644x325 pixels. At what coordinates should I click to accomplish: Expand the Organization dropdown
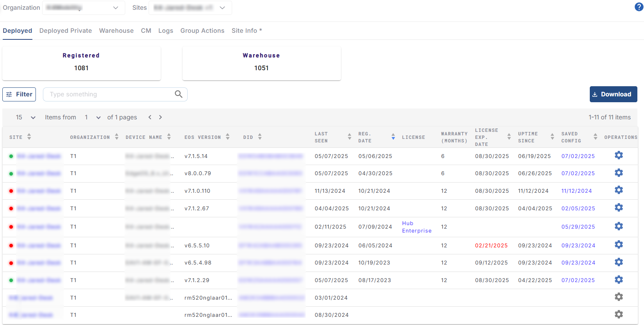[115, 8]
